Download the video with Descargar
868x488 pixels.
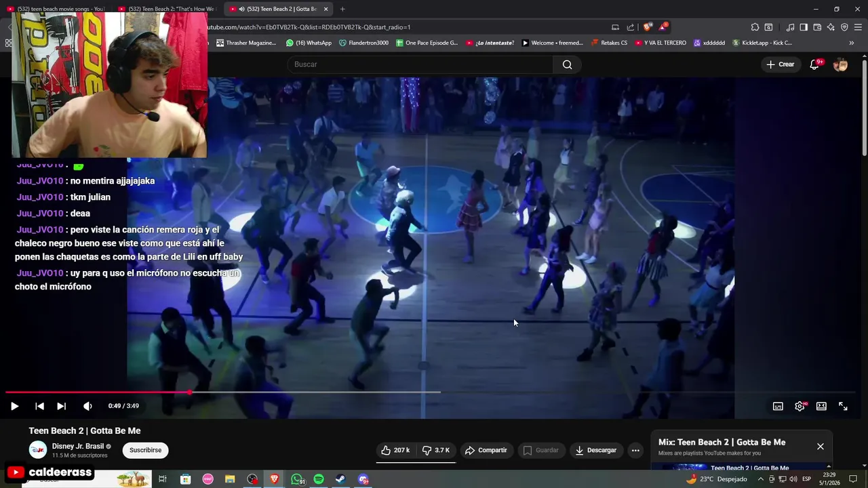[596, 450]
